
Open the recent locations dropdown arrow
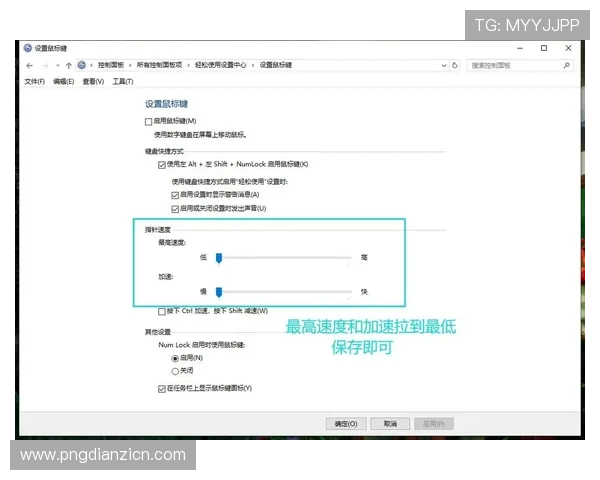click(58, 66)
